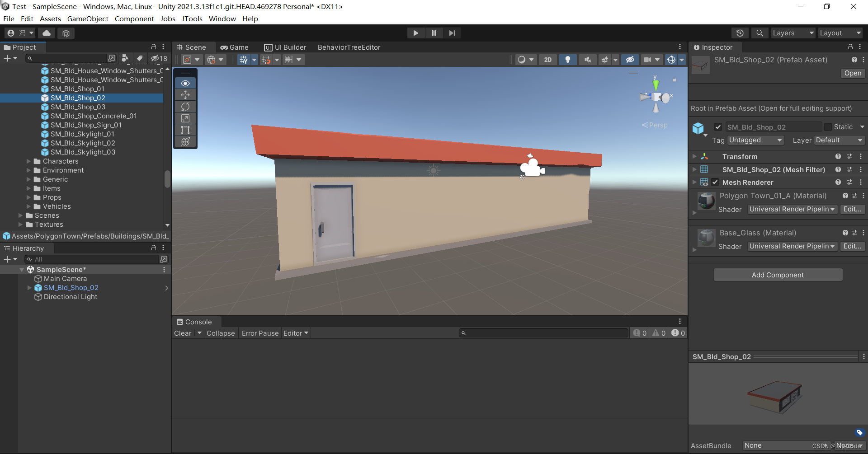Open the global Search icon

pos(760,33)
